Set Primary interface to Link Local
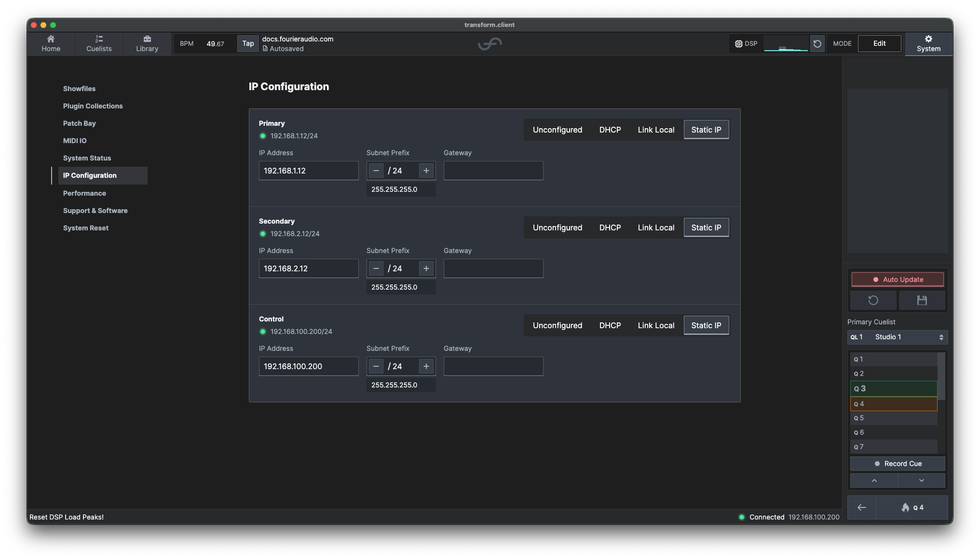980x560 pixels. coord(656,130)
